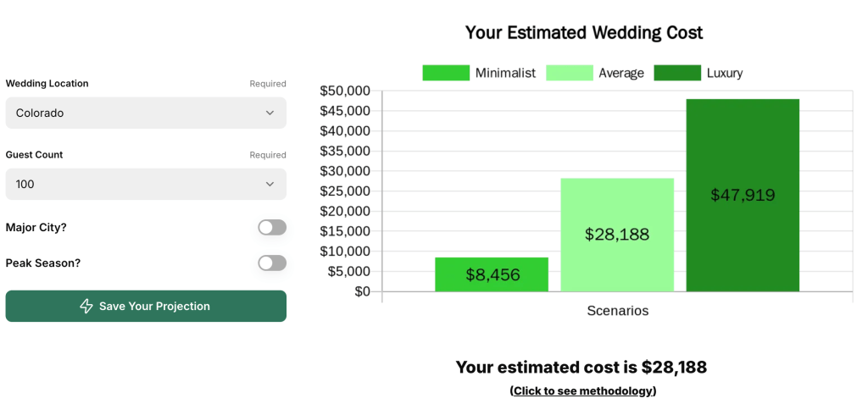The width and height of the screenshot is (868, 415).
Task: Enable the Peak Season switch
Action: click(272, 263)
